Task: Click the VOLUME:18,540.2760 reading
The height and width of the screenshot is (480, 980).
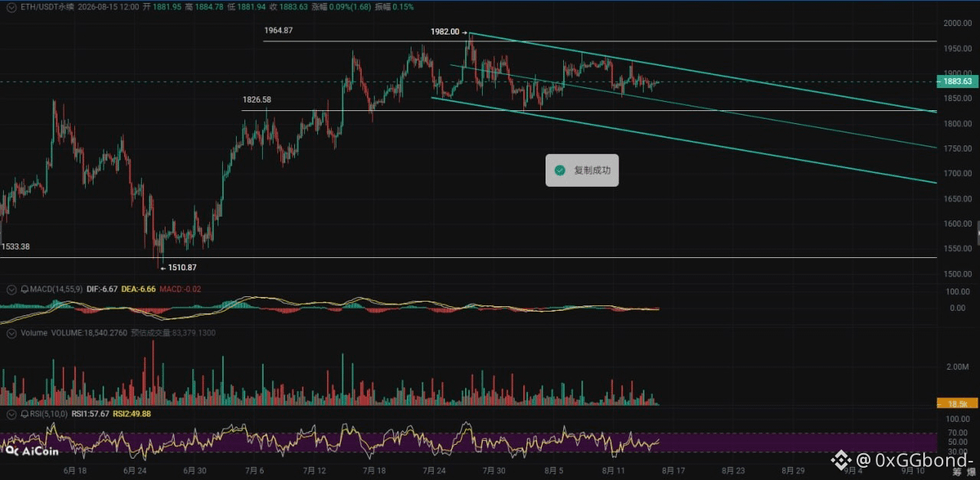Action: [89, 333]
